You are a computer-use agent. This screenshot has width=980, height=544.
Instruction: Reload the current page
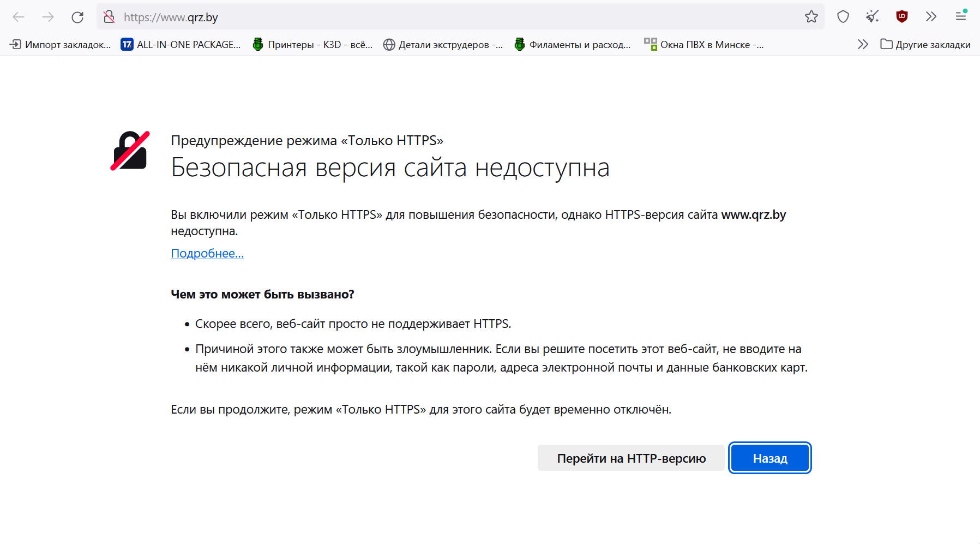click(x=77, y=17)
